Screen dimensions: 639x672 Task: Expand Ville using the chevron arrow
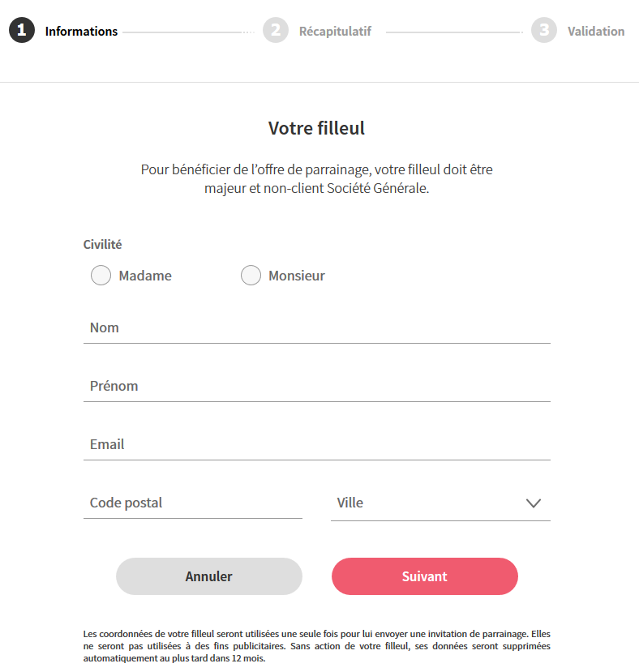tap(533, 503)
